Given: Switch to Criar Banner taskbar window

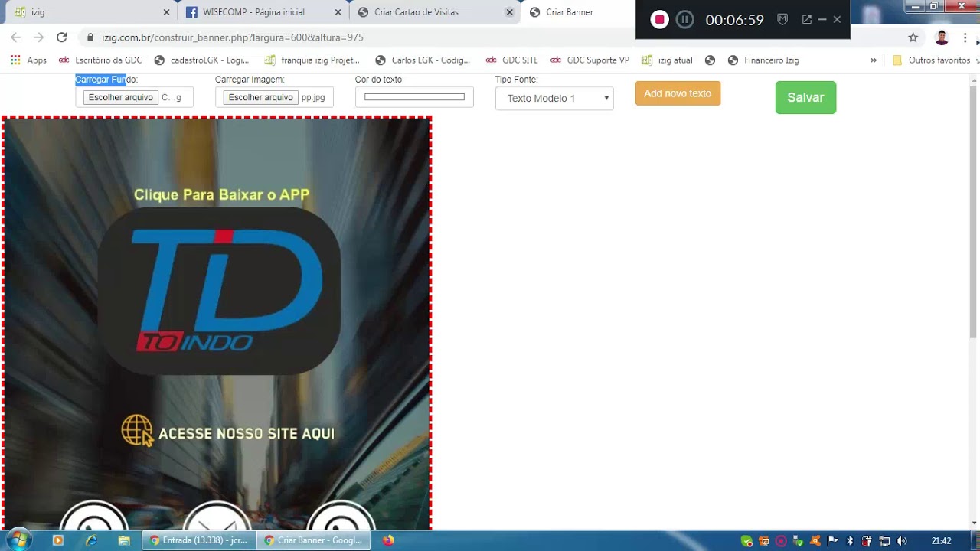Looking at the screenshot, I should click(313, 540).
